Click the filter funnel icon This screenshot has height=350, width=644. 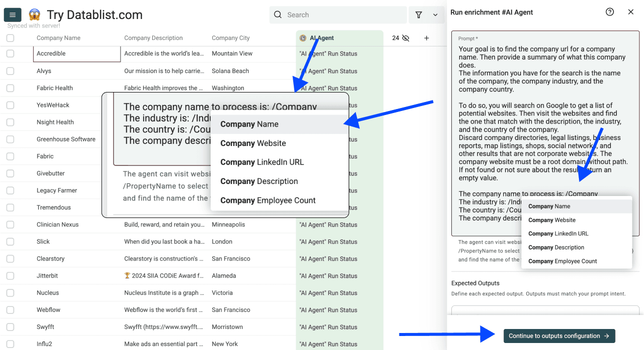(419, 14)
